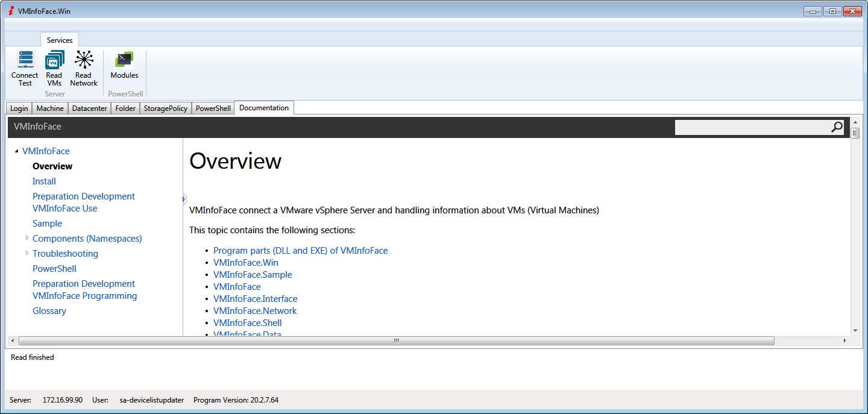Click the server address 172.16.99.90
This screenshot has width=868, height=414.
coord(63,400)
